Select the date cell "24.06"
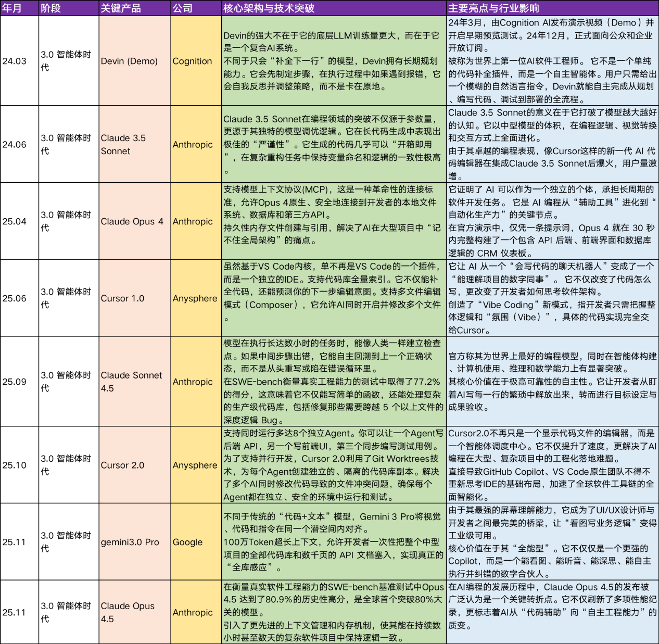Viewport: 659px width, 644px height. [x=19, y=144]
